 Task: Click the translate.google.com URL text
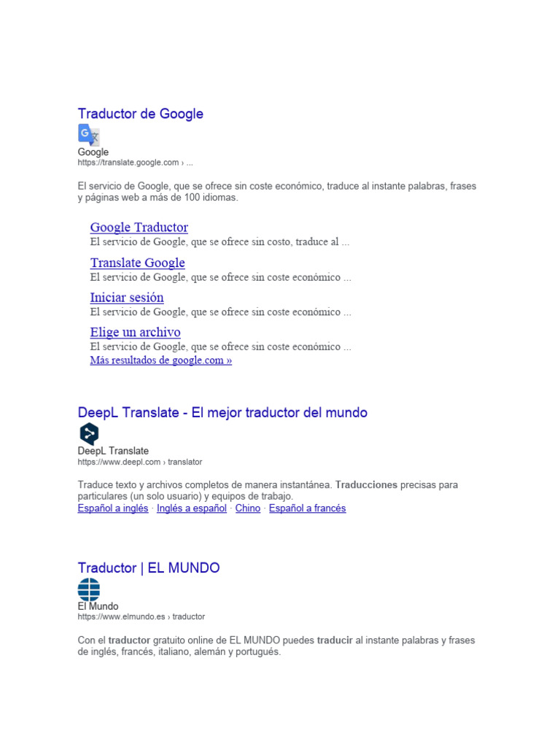click(x=135, y=163)
